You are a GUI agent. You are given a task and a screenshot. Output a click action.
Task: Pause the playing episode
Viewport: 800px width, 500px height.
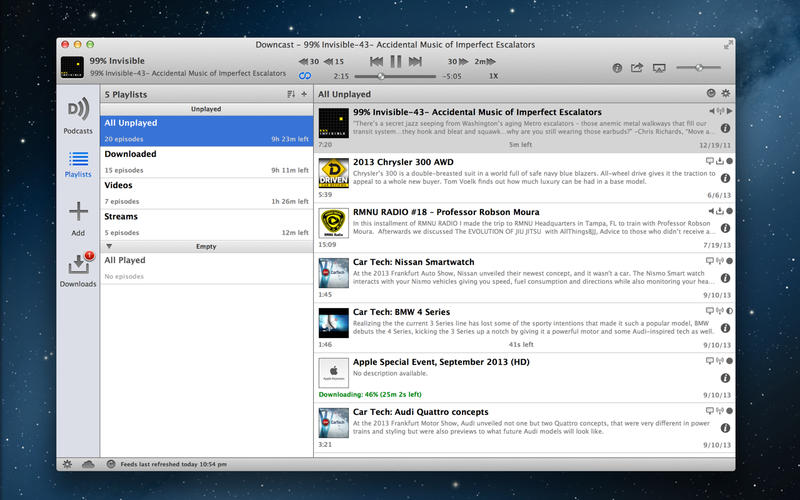[396, 62]
